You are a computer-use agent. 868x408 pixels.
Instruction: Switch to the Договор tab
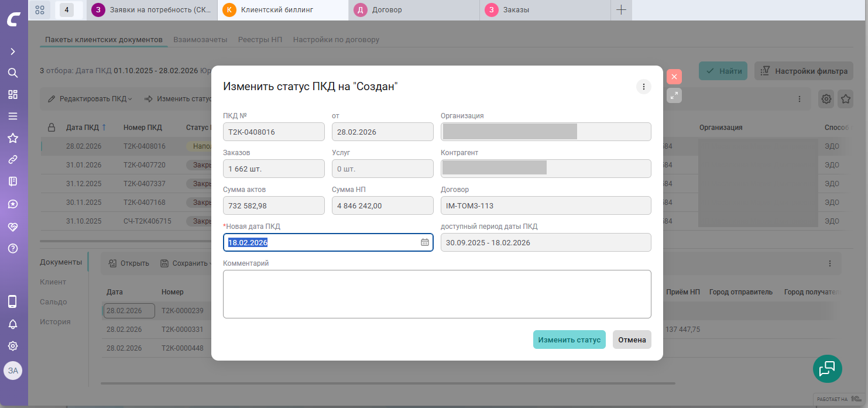(414, 10)
